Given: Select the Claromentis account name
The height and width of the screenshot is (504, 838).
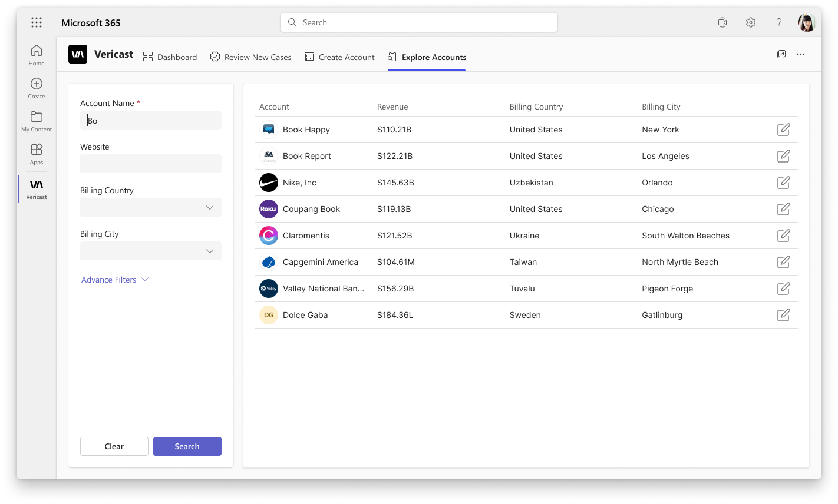Looking at the screenshot, I should pos(306,236).
